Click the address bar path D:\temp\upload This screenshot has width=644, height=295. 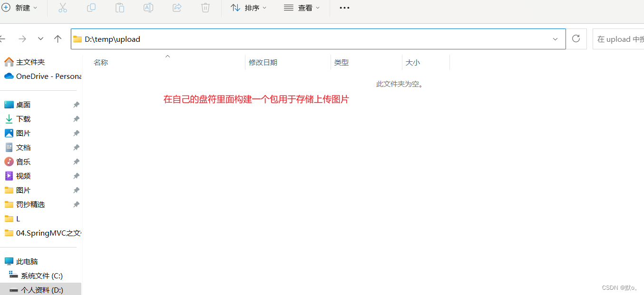113,39
